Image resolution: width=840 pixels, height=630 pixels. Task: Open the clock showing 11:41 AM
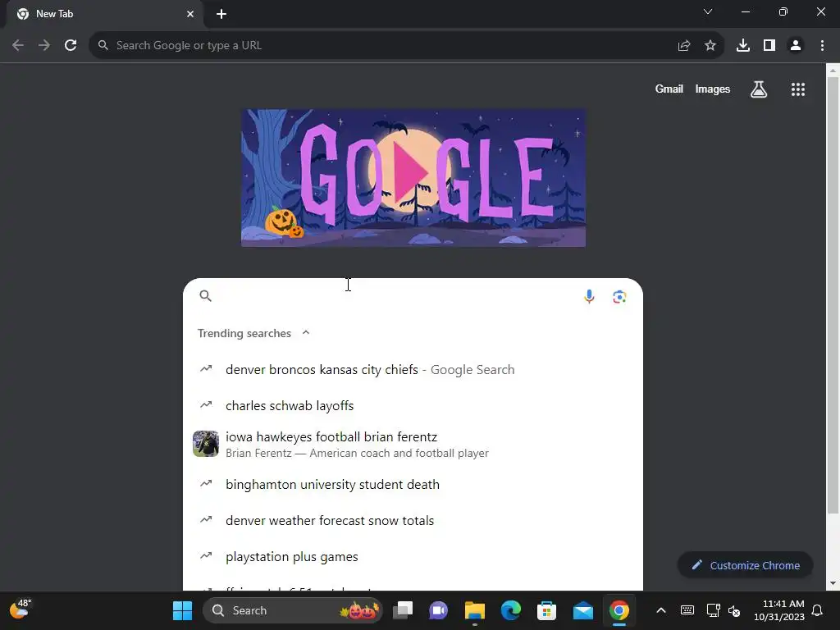coord(779,610)
